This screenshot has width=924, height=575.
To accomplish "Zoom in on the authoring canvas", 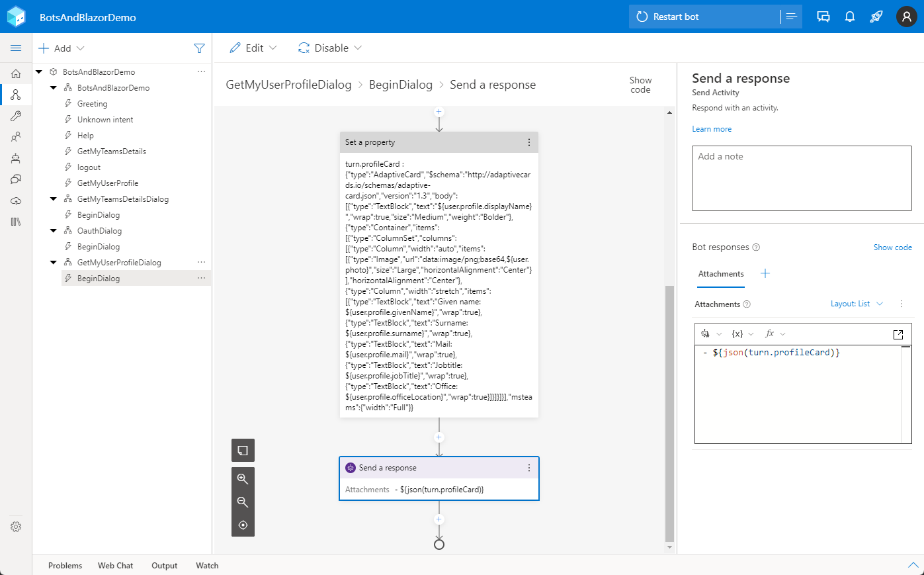I will (x=243, y=478).
